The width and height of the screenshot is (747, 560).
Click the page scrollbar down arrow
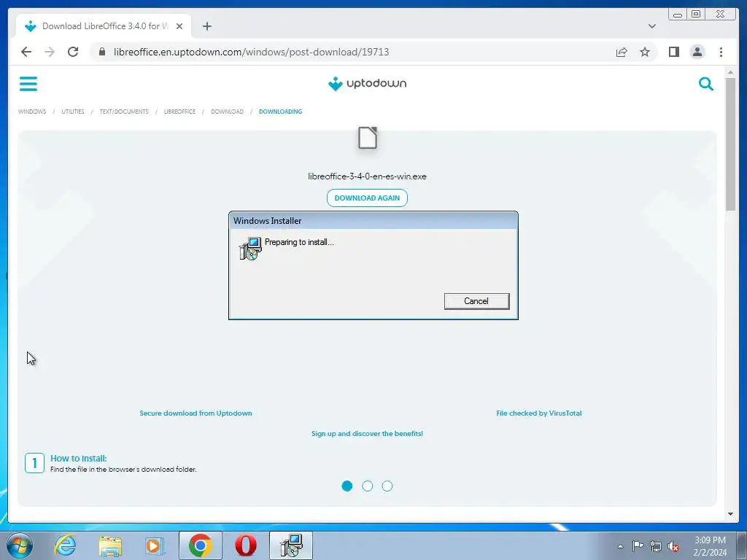pyautogui.click(x=730, y=514)
